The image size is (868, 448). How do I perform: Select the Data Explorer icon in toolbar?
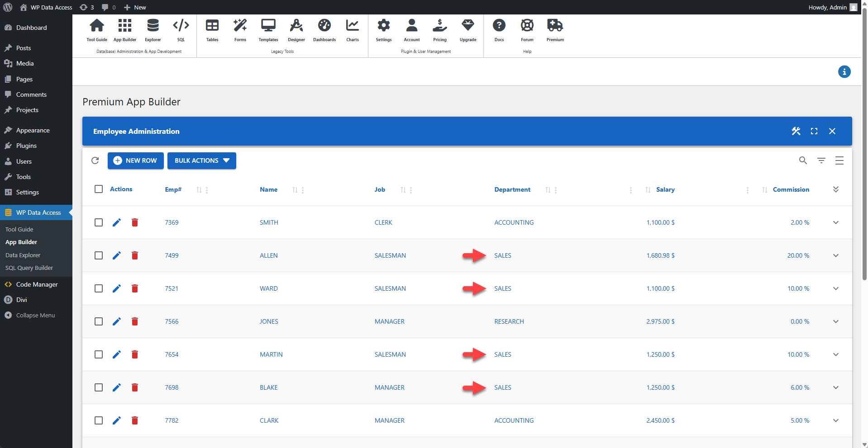[153, 29]
